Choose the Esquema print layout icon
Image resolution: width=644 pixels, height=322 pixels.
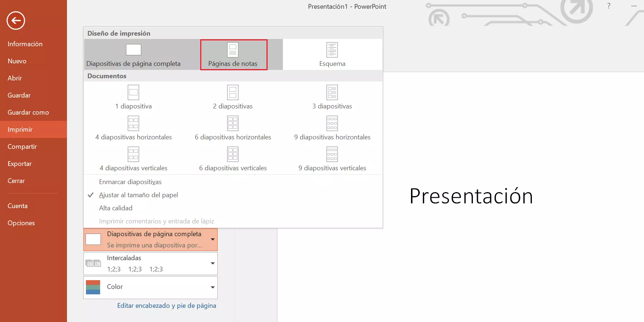[x=332, y=50]
